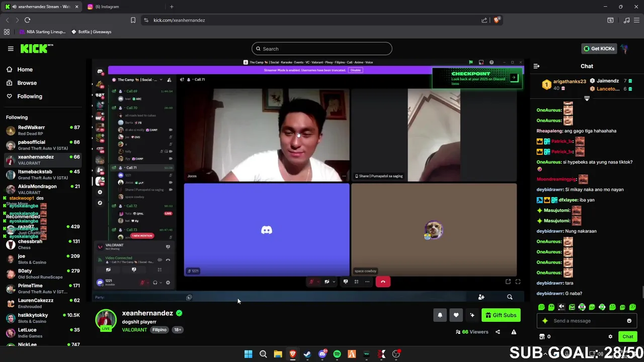Open AkiraMondragon channel in Following list

point(43,189)
